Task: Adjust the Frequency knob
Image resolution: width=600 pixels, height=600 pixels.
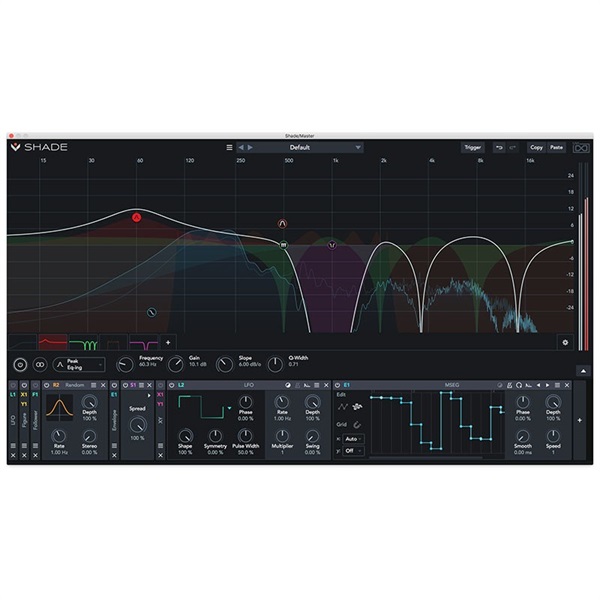Action: tap(125, 365)
